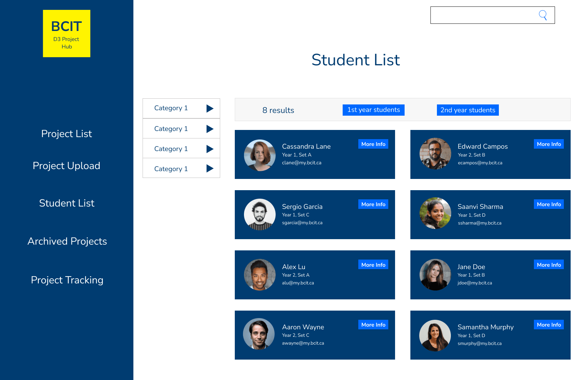
Task: Go to Project Tracking
Action: click(67, 280)
